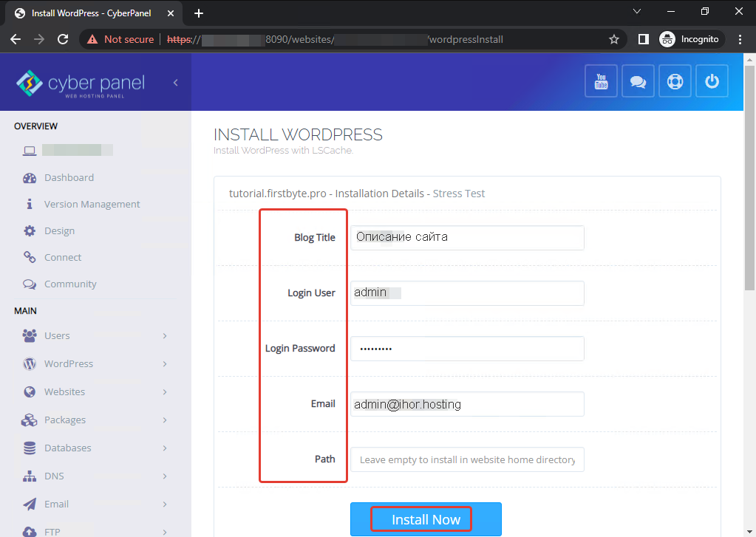Image resolution: width=756 pixels, height=537 pixels.
Task: Click the browser Back arrow
Action: pyautogui.click(x=16, y=39)
